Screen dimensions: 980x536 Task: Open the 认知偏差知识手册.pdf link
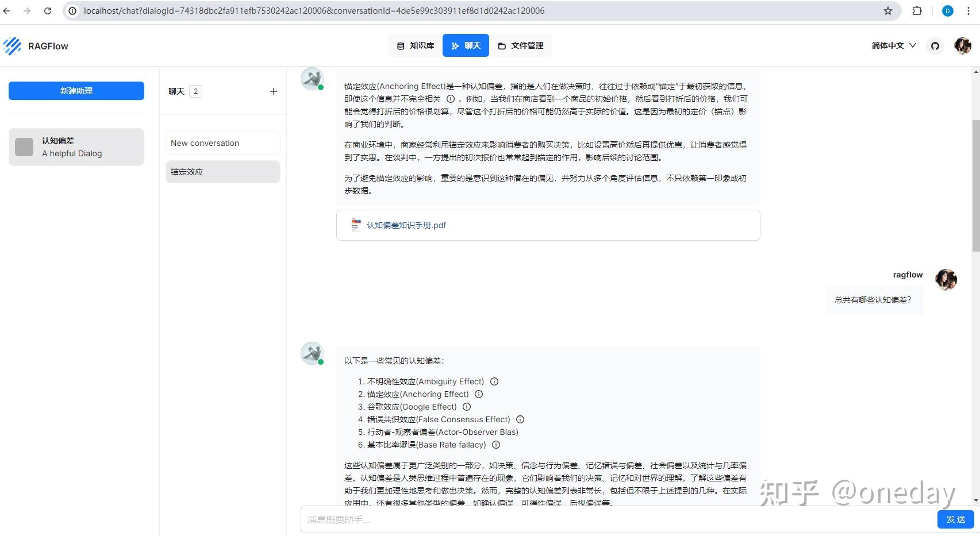(x=406, y=225)
